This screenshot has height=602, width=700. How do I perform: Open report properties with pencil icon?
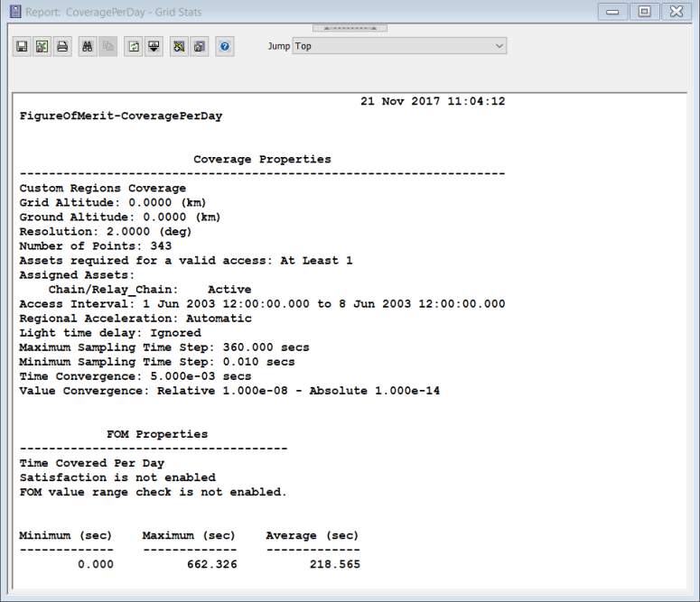180,46
